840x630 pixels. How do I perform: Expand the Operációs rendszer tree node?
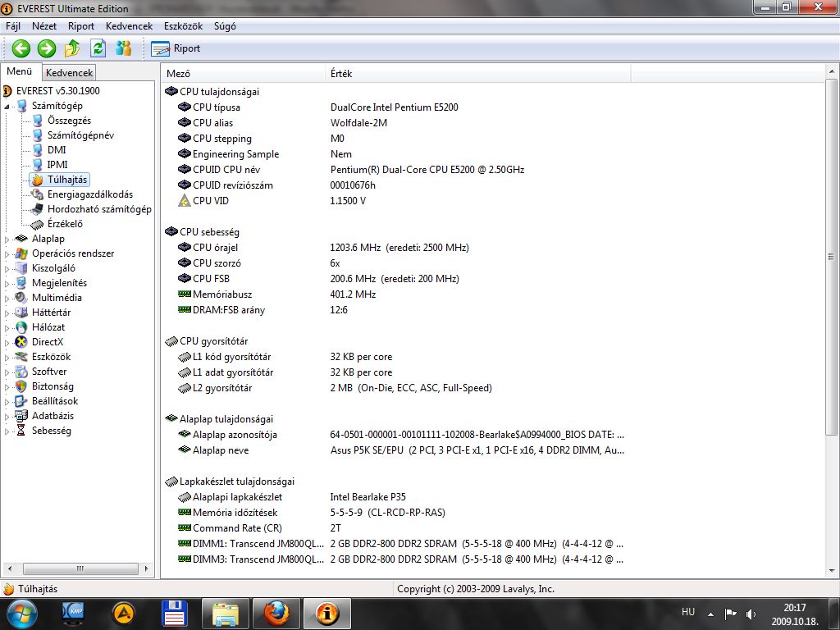7,254
